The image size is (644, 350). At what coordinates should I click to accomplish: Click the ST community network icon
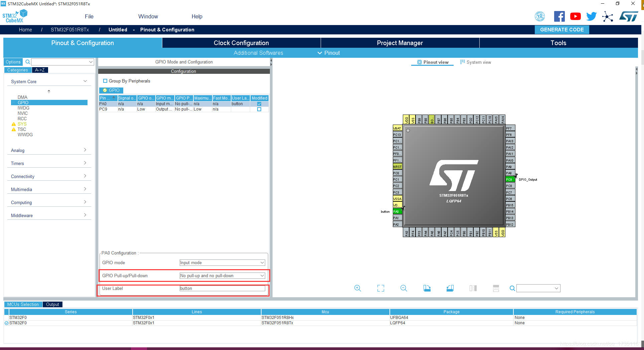tap(608, 17)
